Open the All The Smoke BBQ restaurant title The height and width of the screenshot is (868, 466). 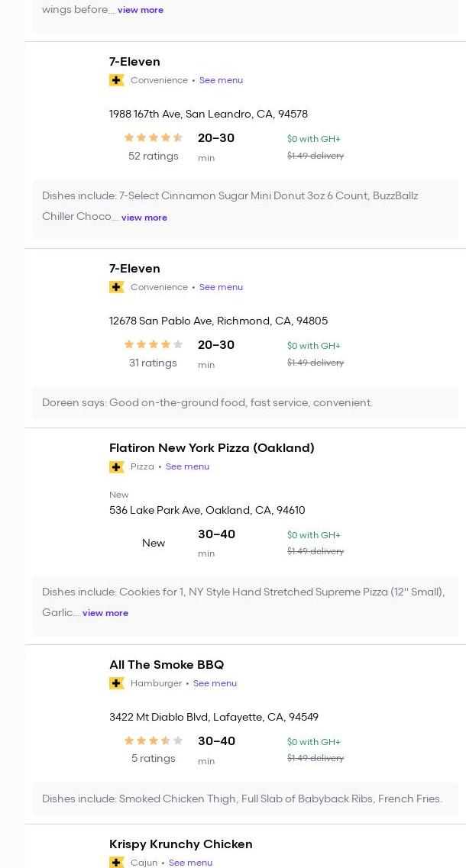[x=167, y=665]
